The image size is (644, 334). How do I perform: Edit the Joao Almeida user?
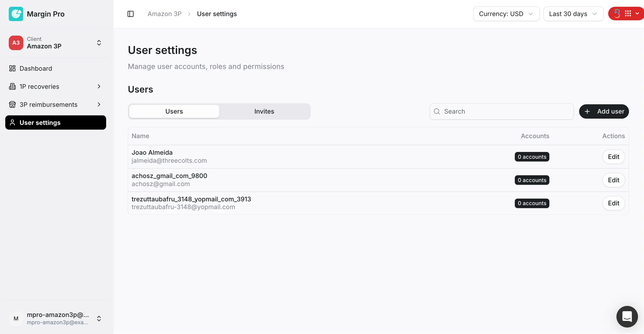point(613,157)
